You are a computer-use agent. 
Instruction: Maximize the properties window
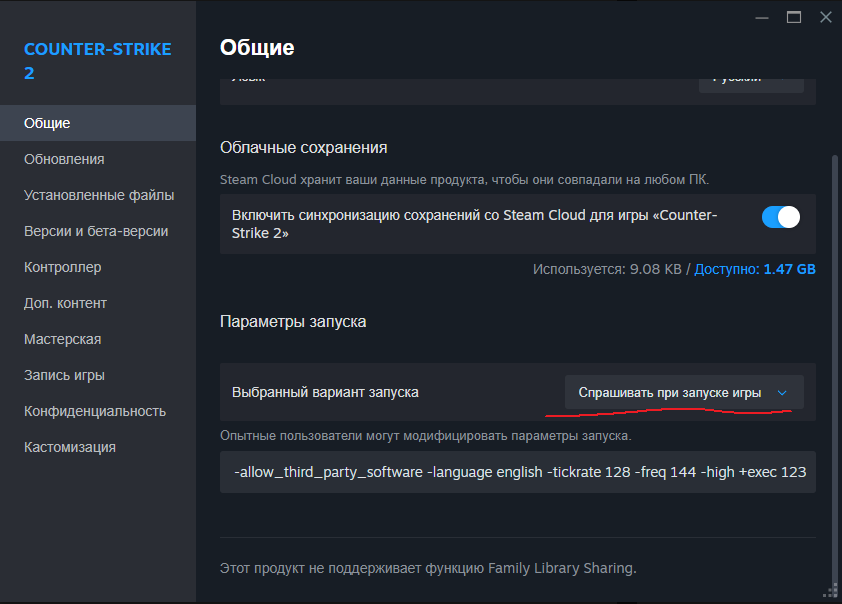(x=794, y=18)
